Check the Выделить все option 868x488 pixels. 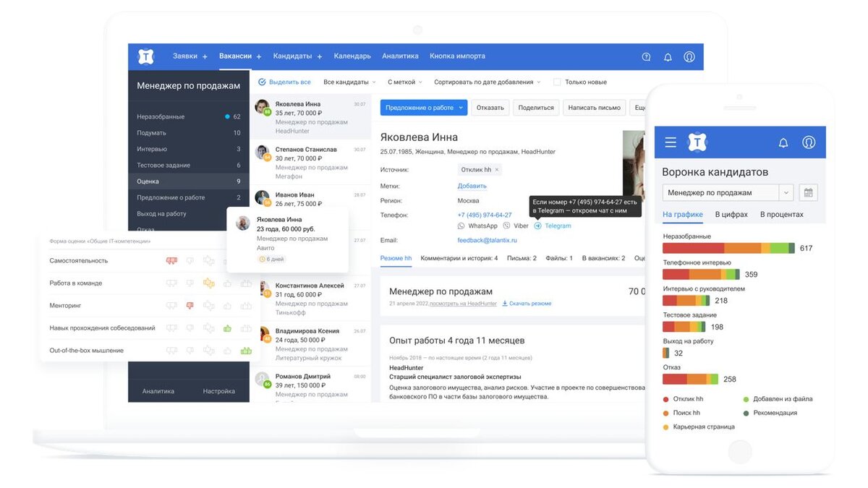tap(284, 82)
